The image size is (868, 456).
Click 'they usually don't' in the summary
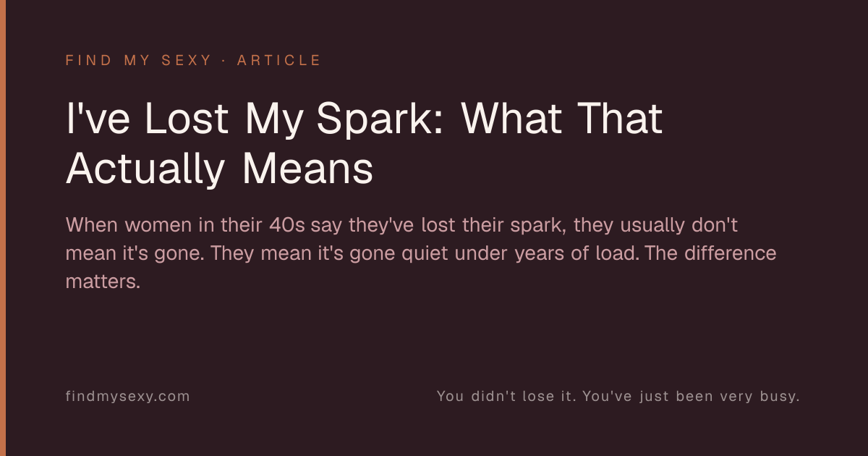(x=656, y=225)
